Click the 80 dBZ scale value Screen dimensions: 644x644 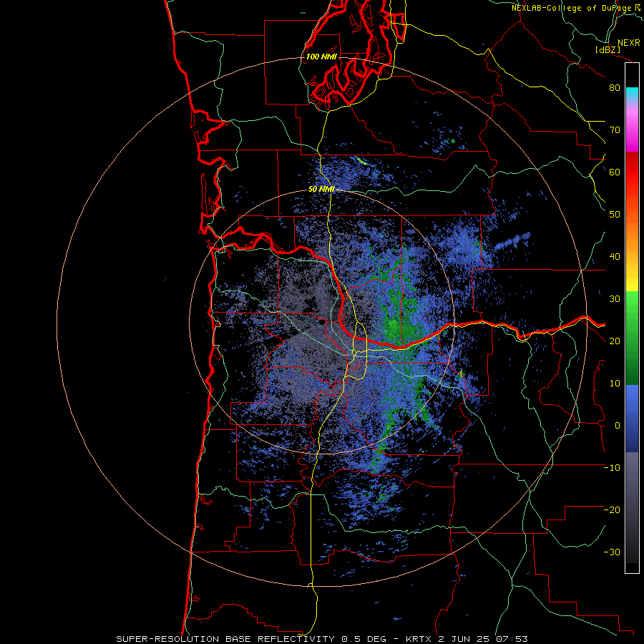[615, 88]
